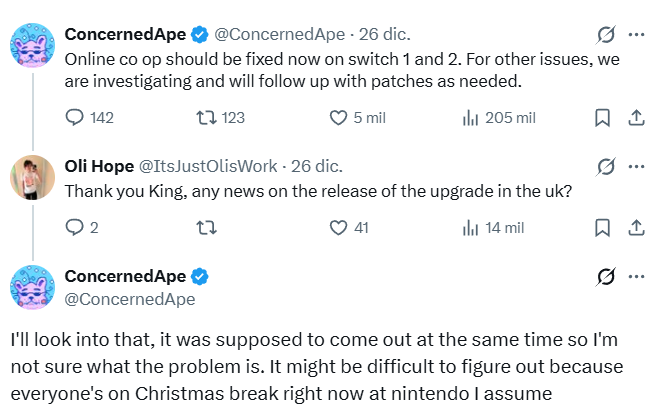View Oli Hope's 14 mil views analytics

(x=471, y=228)
